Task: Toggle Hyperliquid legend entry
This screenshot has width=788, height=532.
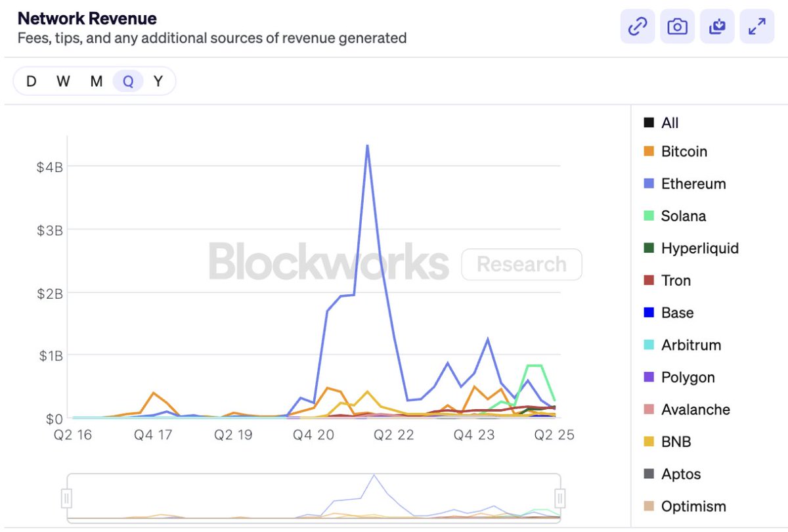Action: pos(699,248)
